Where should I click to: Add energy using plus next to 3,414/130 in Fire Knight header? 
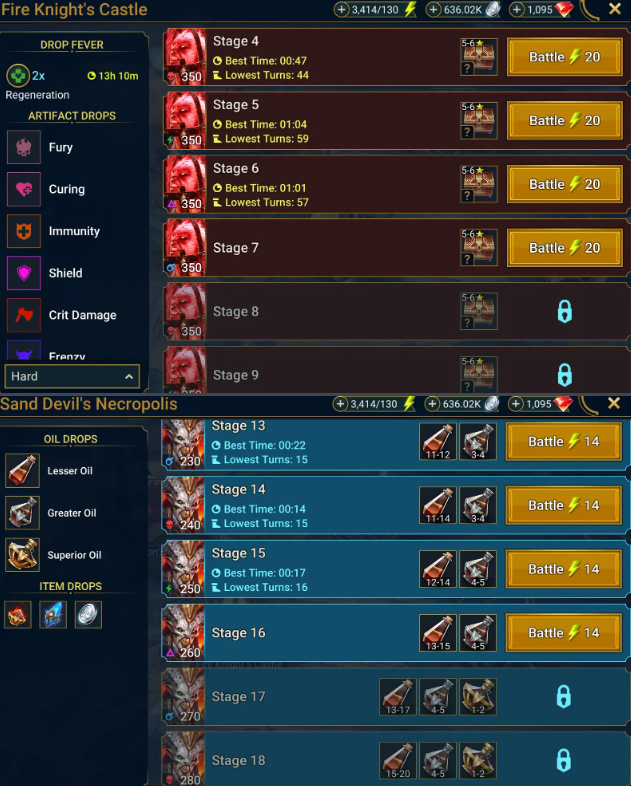[341, 10]
